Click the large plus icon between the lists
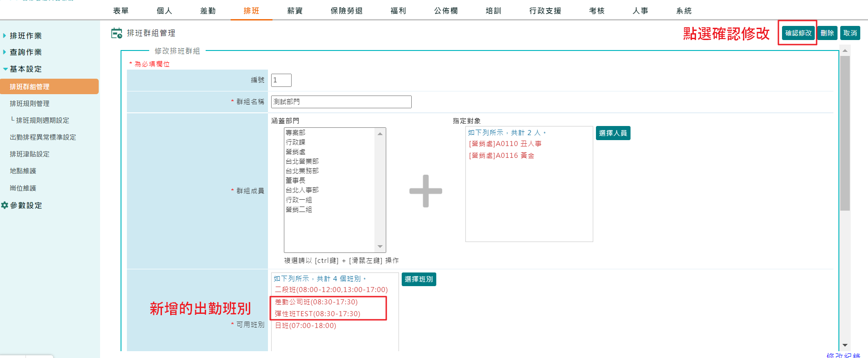Viewport: 868px width, 358px height. pyautogui.click(x=425, y=191)
